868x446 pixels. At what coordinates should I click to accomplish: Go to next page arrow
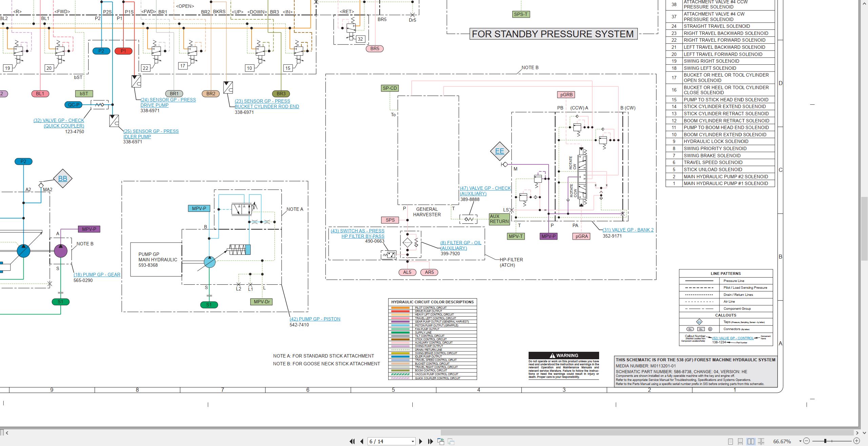coord(421,441)
